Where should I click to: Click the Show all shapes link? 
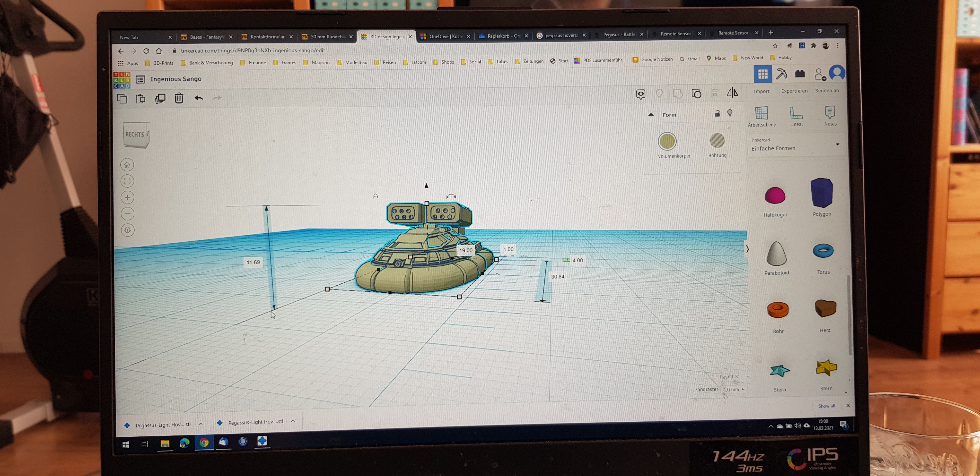coord(826,406)
